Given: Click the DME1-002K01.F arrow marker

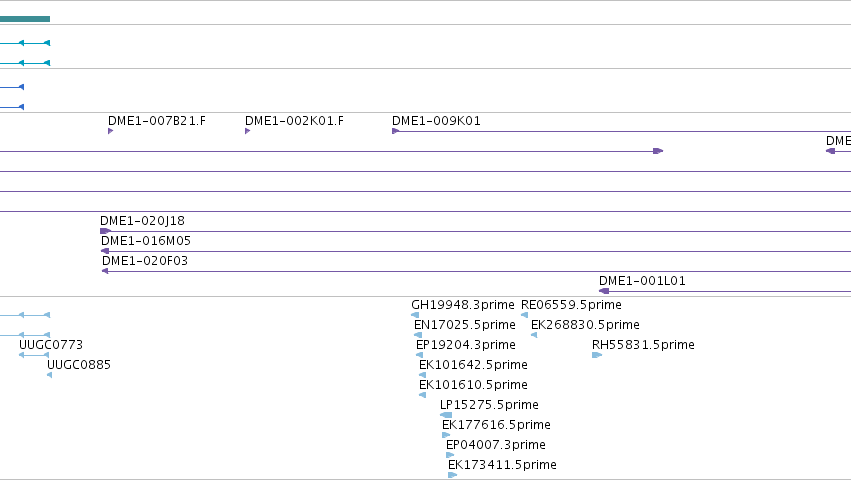Looking at the screenshot, I should pyautogui.click(x=247, y=131).
